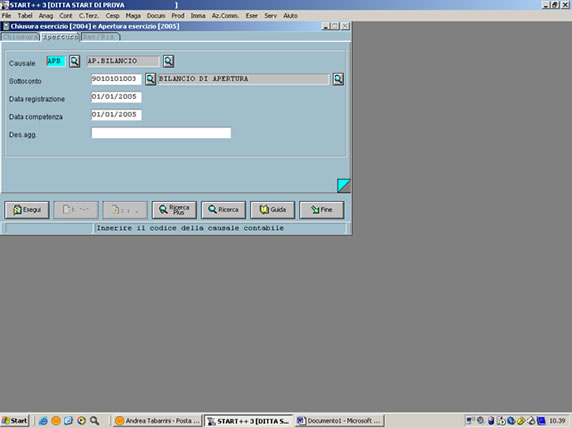Open the Anag menu
This screenshot has width=572, height=428.
click(46, 16)
